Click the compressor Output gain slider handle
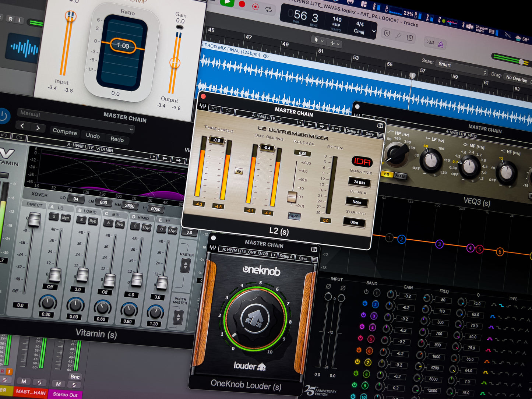The width and height of the screenshot is (532, 399). pos(175,63)
